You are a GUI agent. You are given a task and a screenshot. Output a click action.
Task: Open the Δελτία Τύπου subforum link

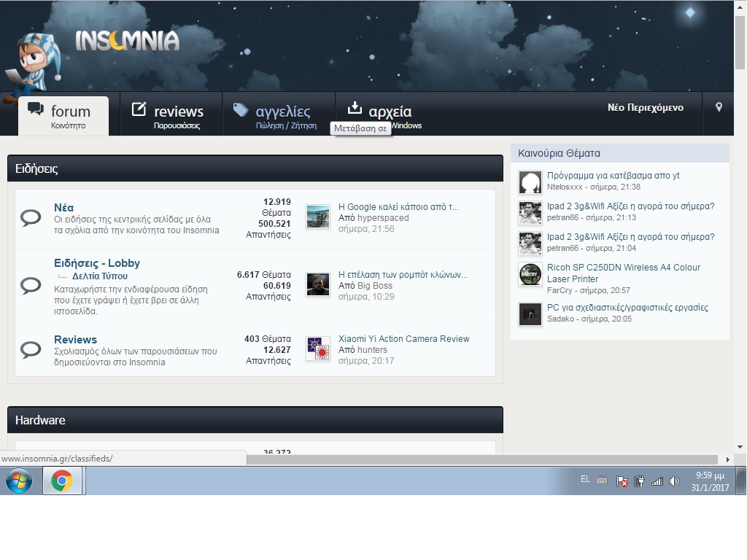click(x=99, y=276)
